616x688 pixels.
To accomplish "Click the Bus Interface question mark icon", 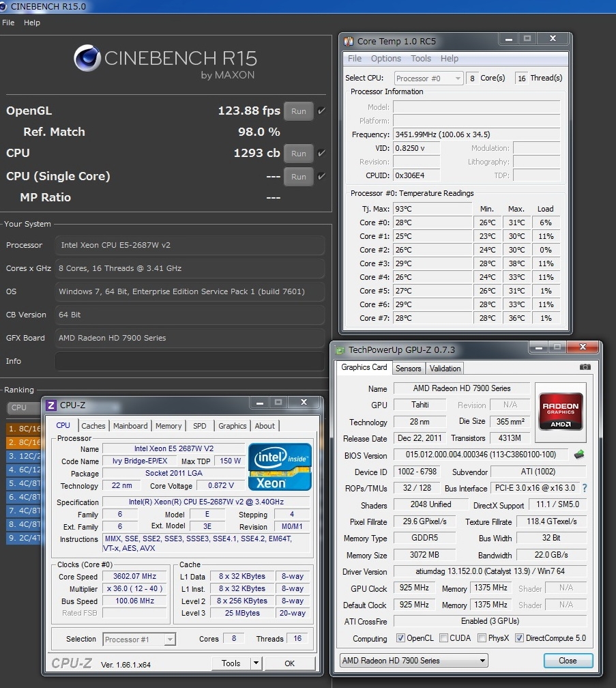I will (x=585, y=488).
